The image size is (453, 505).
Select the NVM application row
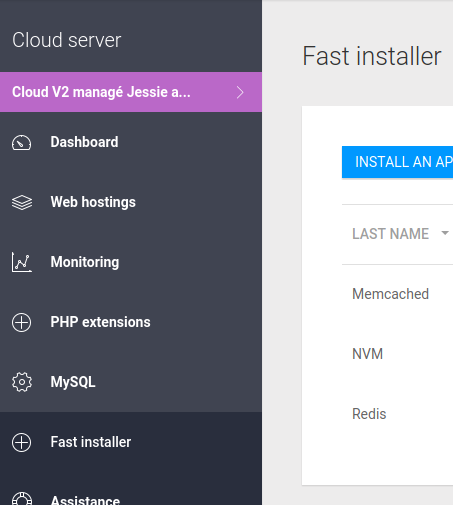pyautogui.click(x=397, y=354)
